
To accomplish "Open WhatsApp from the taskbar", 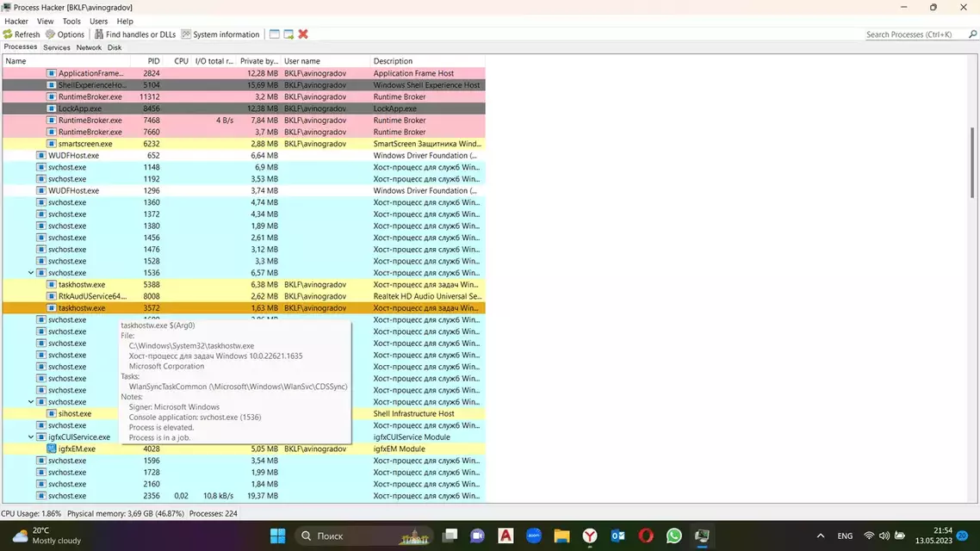I will (x=673, y=536).
